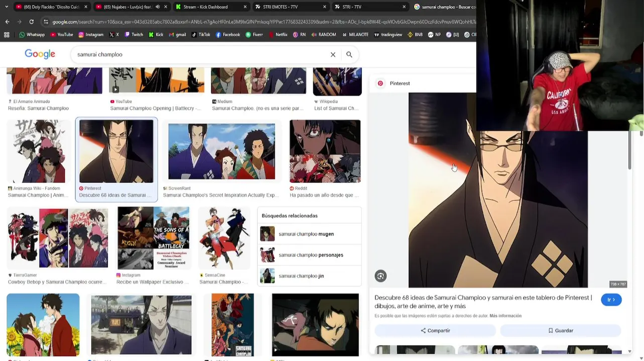Reload the current page

click(31, 22)
